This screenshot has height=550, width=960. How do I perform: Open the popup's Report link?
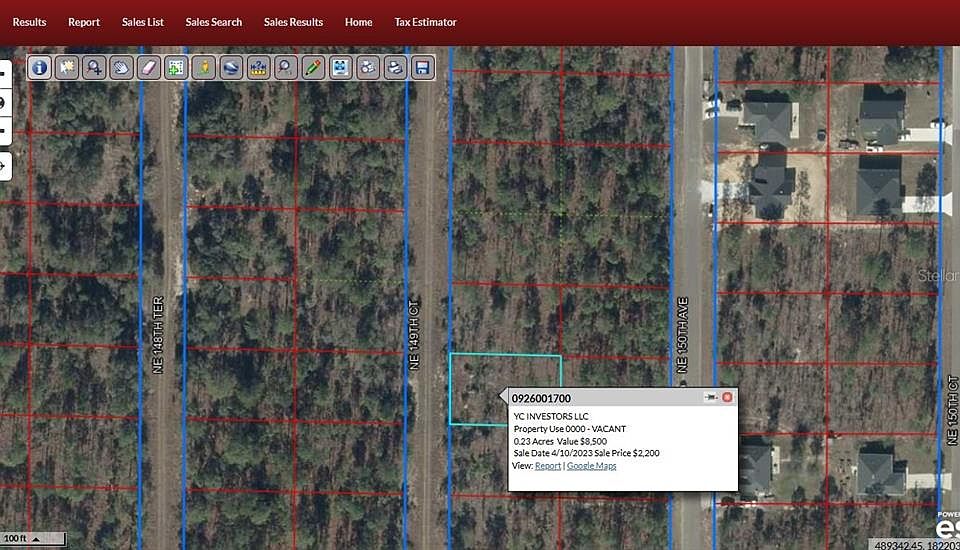(547, 466)
